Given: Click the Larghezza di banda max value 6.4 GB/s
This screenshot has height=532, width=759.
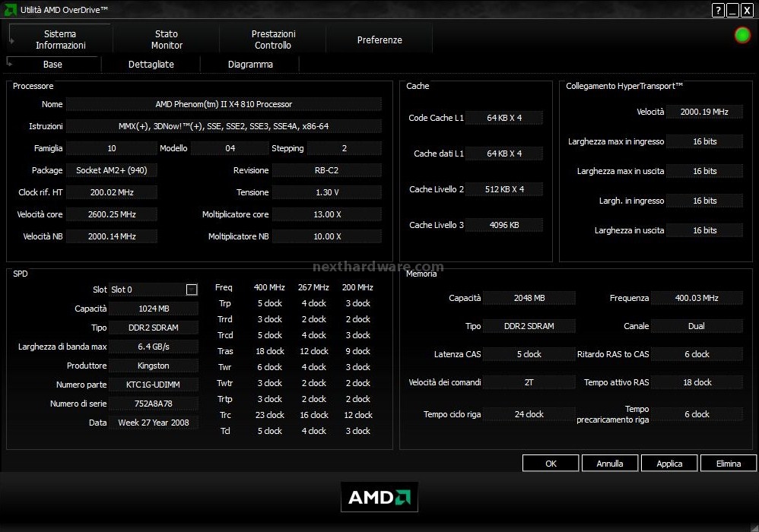Looking at the screenshot, I should [x=154, y=347].
